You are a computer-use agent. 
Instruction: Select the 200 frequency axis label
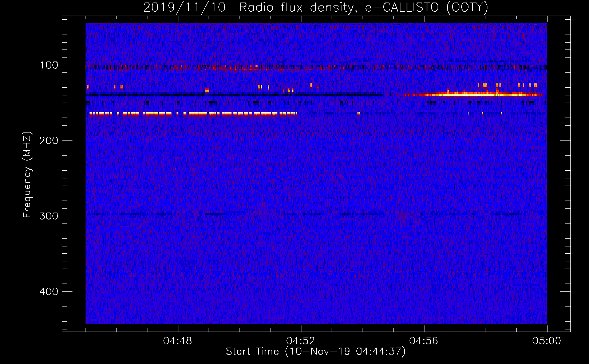(49, 141)
